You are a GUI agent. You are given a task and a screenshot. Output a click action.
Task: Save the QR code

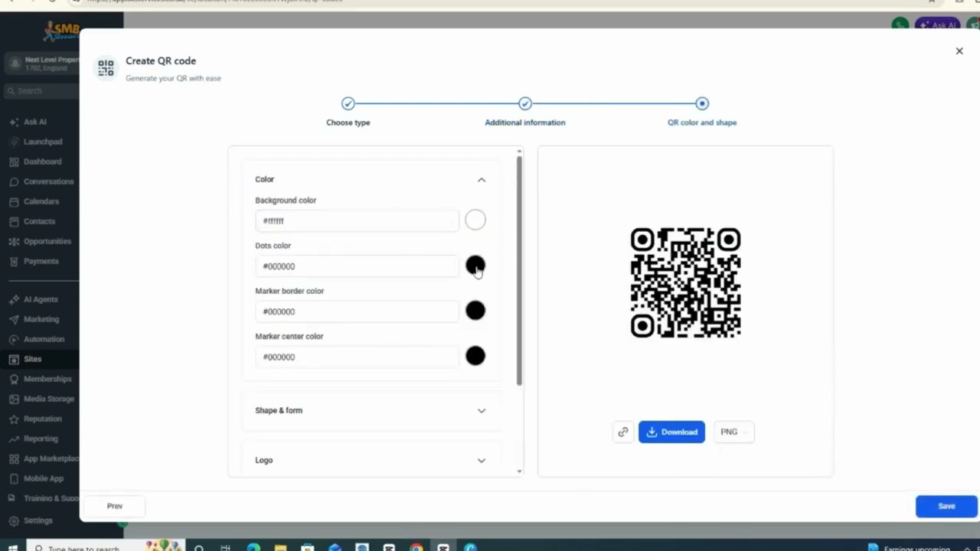pyautogui.click(x=946, y=506)
